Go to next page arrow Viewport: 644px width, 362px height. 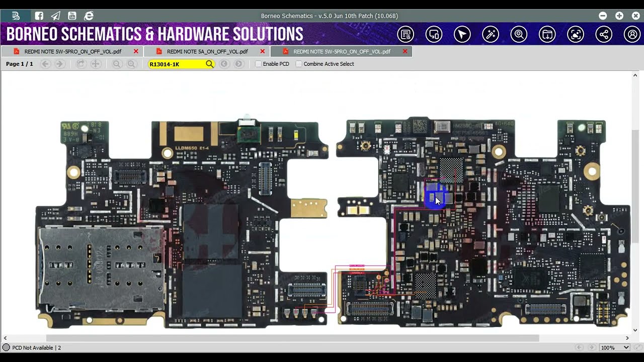pos(59,64)
